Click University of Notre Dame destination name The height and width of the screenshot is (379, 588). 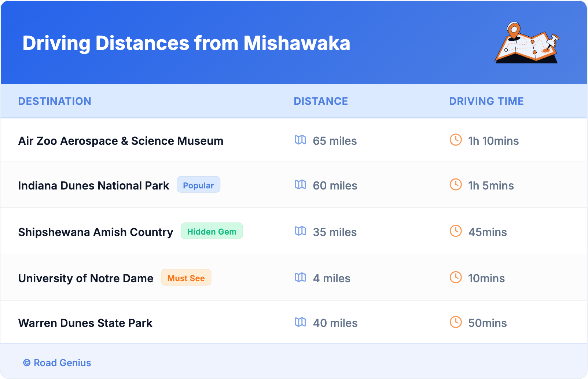pos(86,278)
